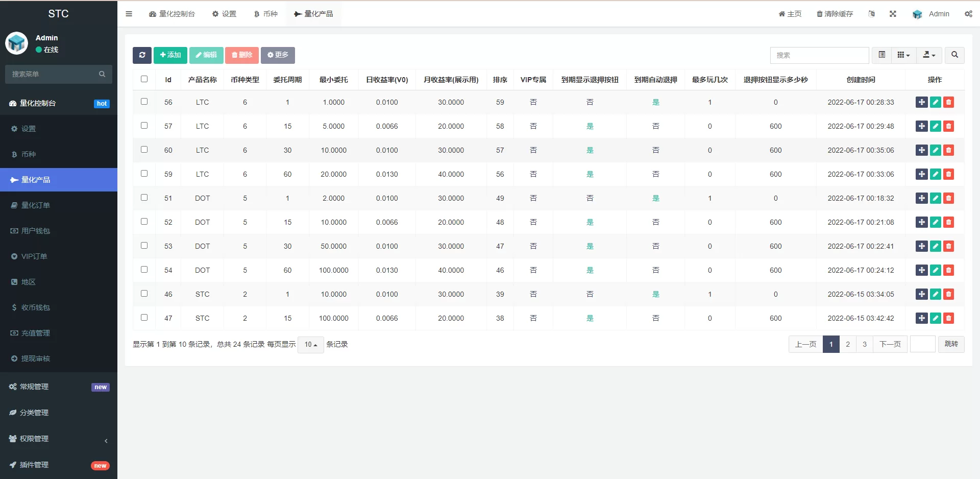Click the table search input field
The height and width of the screenshot is (479, 980).
pos(819,55)
